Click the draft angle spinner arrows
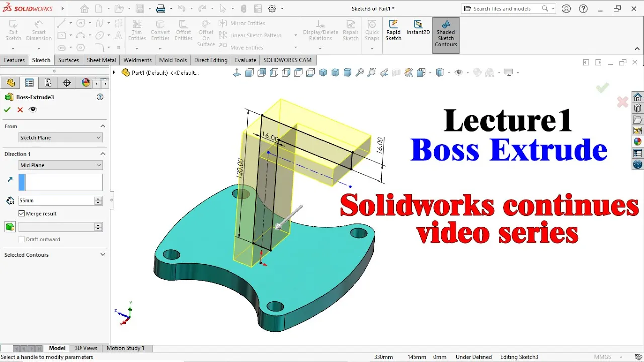644x362 pixels. 98,227
